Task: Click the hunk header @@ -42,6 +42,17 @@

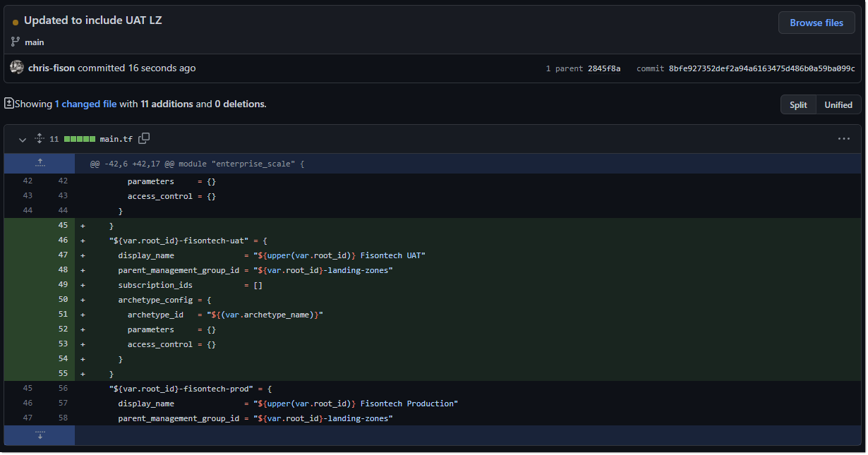Action: [197, 164]
